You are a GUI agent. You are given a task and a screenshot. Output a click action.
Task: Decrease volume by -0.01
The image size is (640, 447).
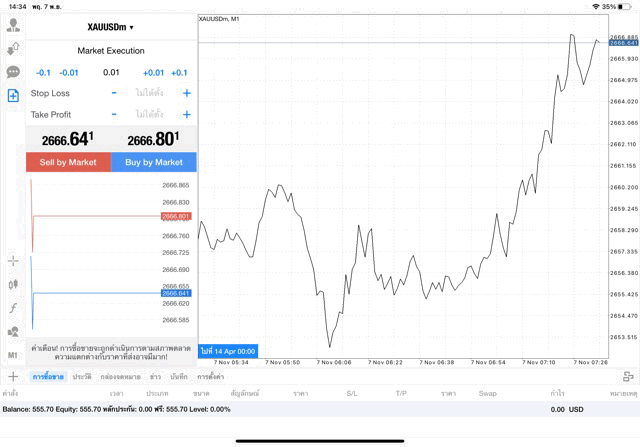(x=69, y=72)
